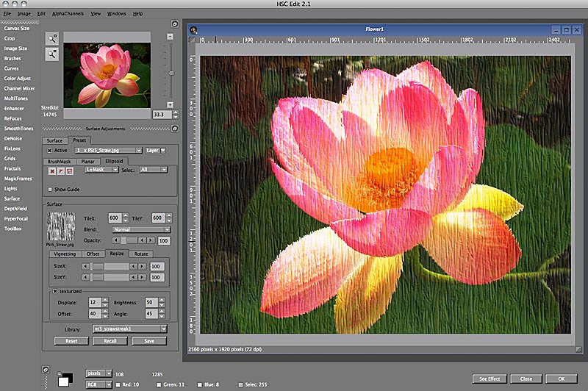Click the Opacity slider's rightmost arrow button
588x391 pixels.
click(x=151, y=240)
